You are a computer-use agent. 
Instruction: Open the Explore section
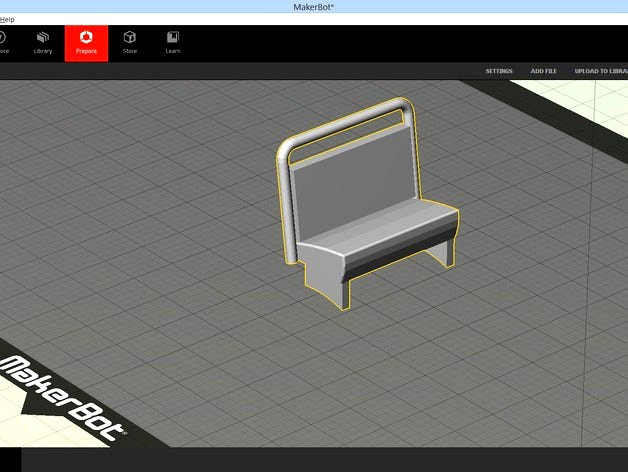[4, 43]
